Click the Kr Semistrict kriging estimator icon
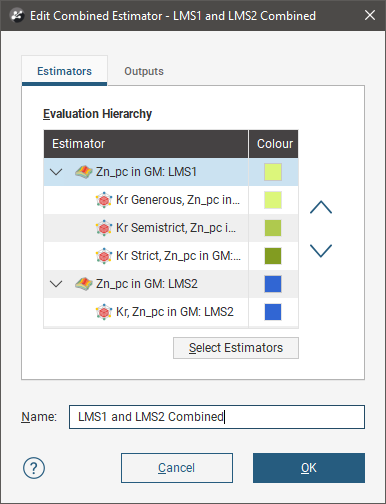This screenshot has width=386, height=504. coord(104,228)
